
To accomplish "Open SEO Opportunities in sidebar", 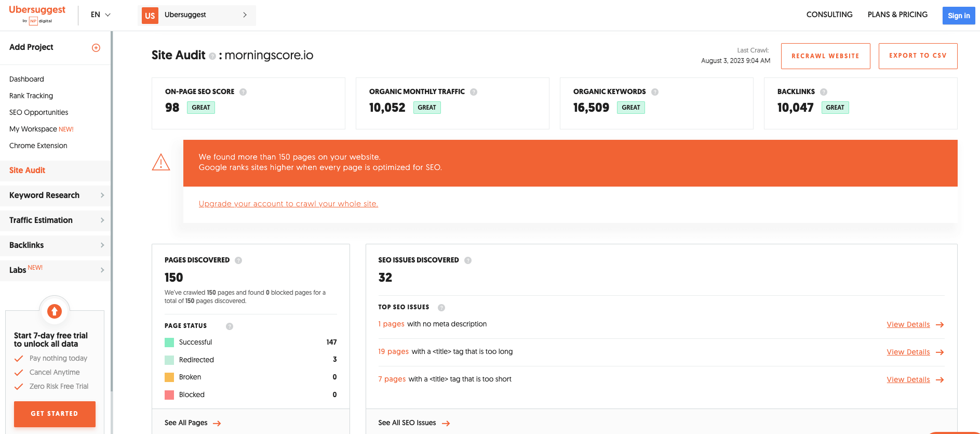I will (39, 112).
